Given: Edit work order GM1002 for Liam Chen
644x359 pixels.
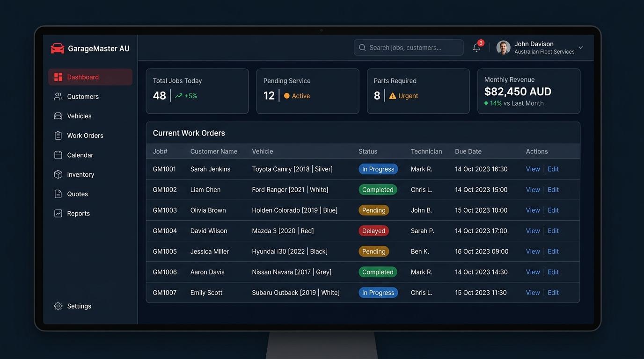Looking at the screenshot, I should [x=553, y=190].
